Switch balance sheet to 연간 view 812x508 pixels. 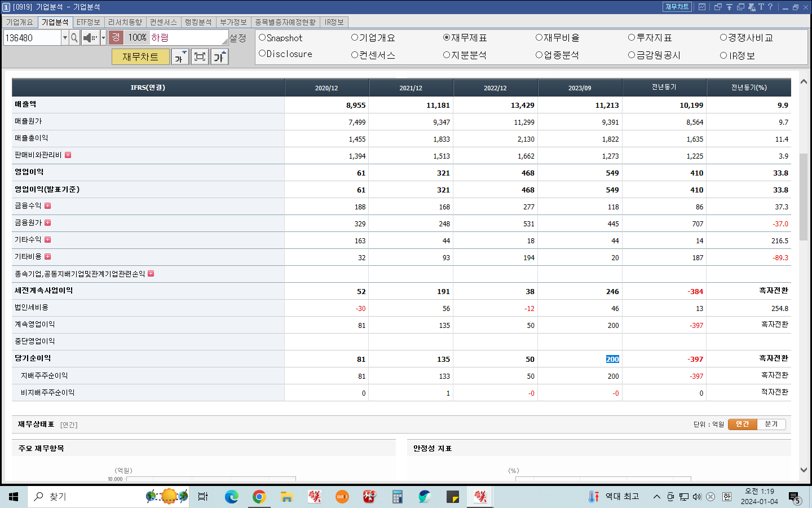click(743, 424)
